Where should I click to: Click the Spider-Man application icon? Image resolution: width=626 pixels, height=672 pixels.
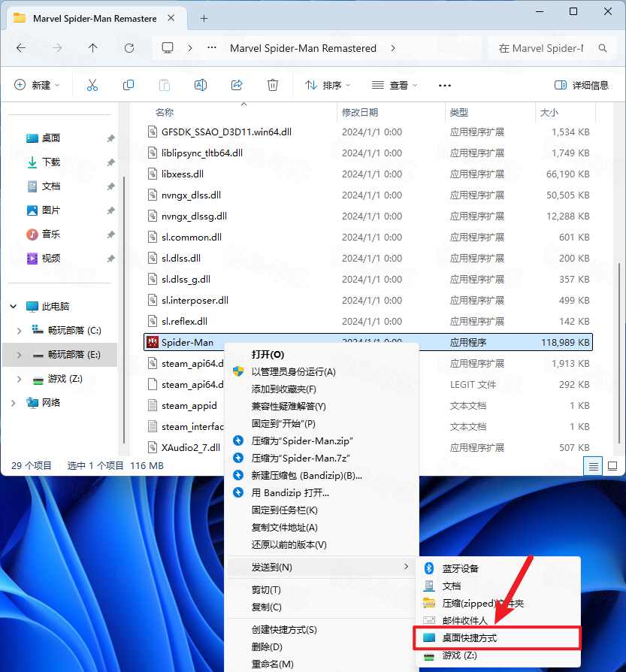tap(153, 342)
